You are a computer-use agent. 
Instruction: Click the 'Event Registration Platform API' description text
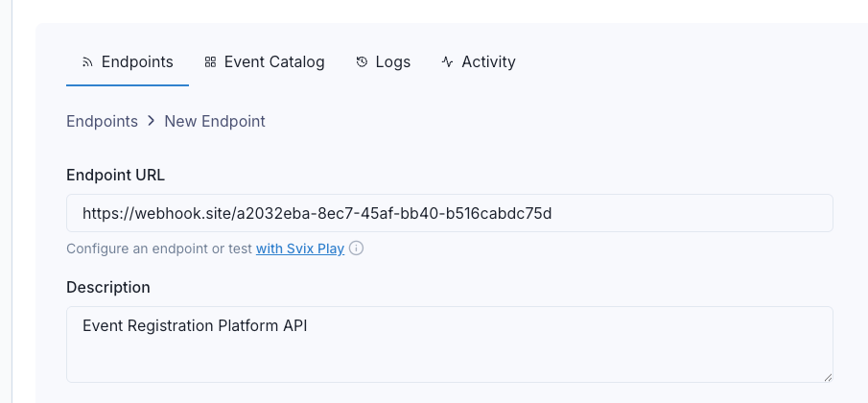click(x=195, y=326)
